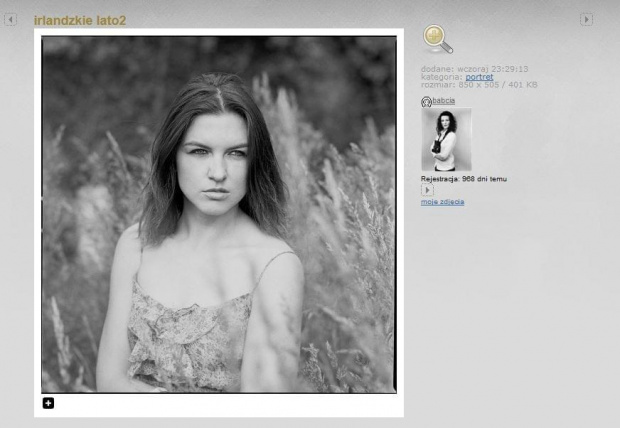The height and width of the screenshot is (428, 620).
Task: Click the main black-and-white portrait photo
Action: tap(218, 214)
